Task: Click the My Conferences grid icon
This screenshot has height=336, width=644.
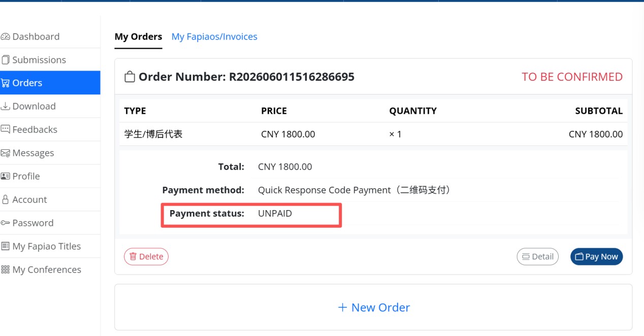Action: coord(6,270)
